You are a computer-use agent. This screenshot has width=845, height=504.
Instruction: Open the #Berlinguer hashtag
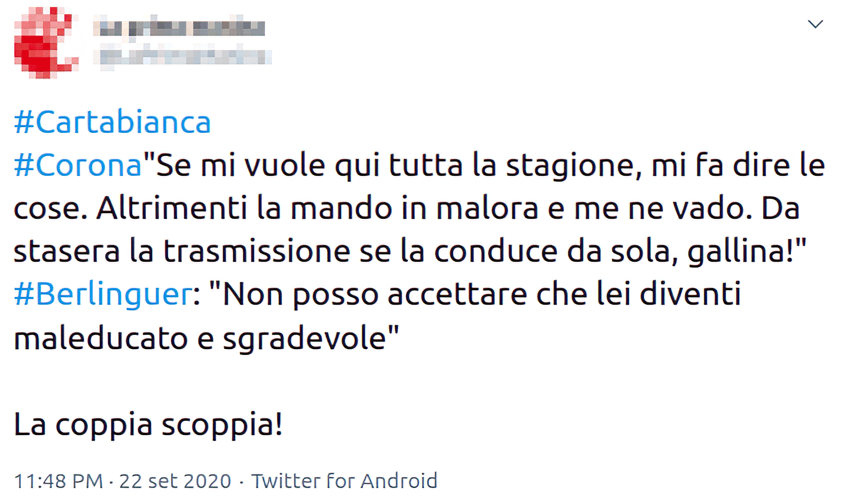103,294
